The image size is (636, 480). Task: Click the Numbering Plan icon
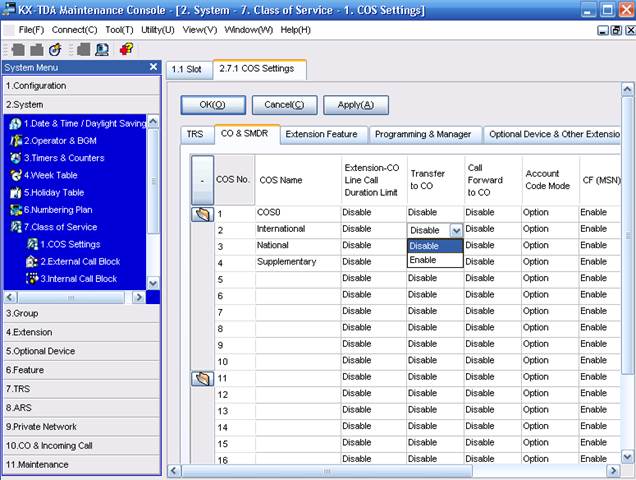tap(16, 210)
